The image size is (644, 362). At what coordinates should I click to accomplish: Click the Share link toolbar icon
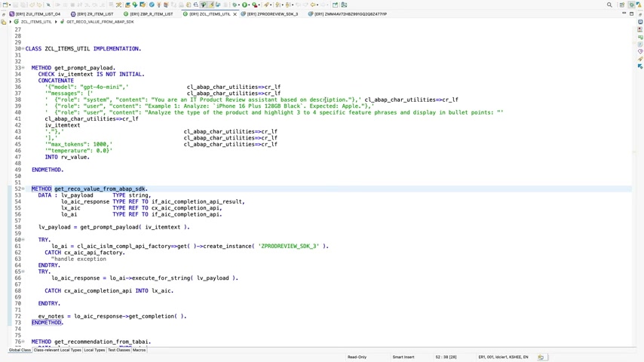(336, 5)
